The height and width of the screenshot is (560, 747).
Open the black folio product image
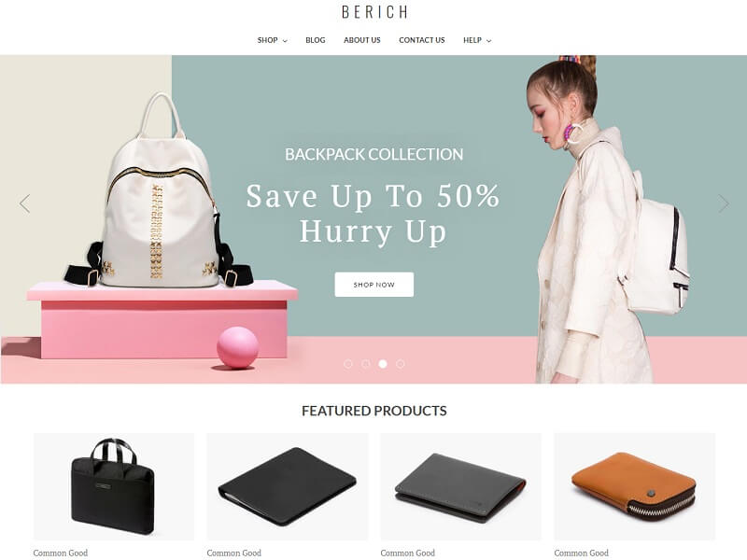pyautogui.click(x=288, y=486)
